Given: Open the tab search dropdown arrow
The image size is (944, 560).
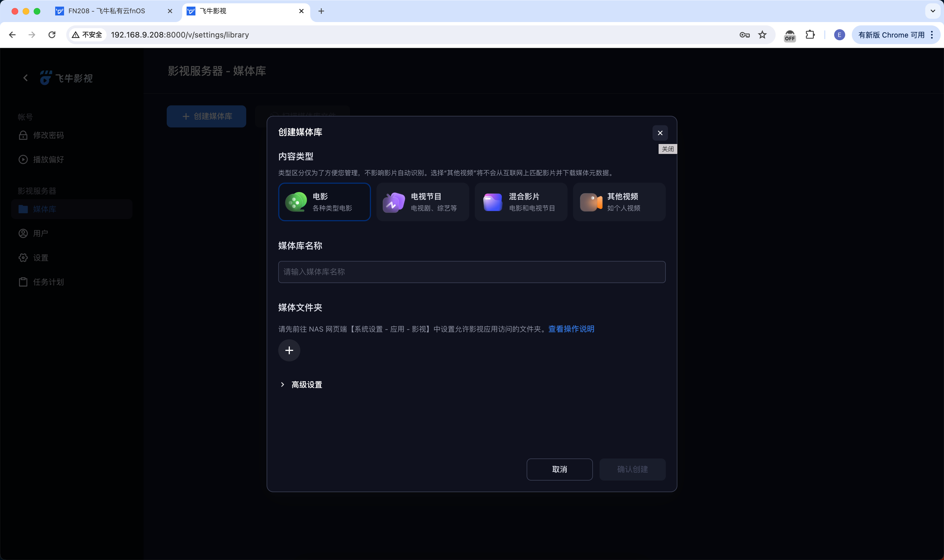Looking at the screenshot, I should [932, 11].
